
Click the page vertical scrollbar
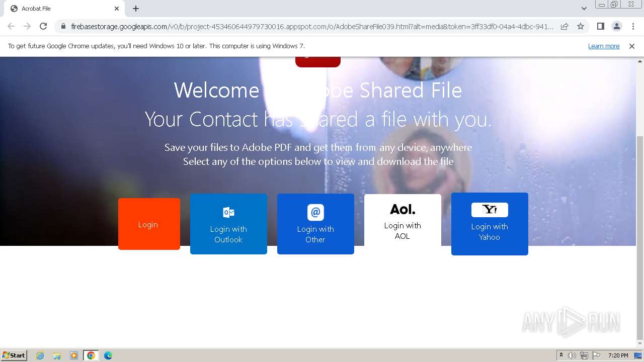[x=640, y=238]
